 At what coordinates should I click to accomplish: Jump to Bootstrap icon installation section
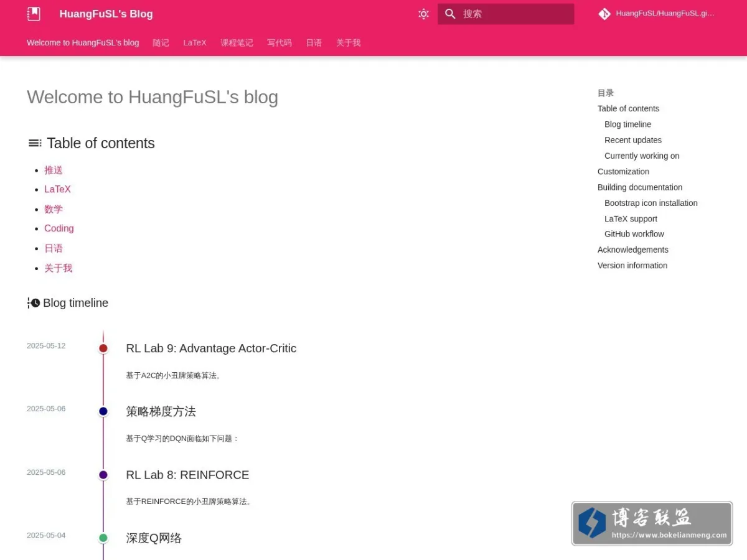[x=651, y=203]
